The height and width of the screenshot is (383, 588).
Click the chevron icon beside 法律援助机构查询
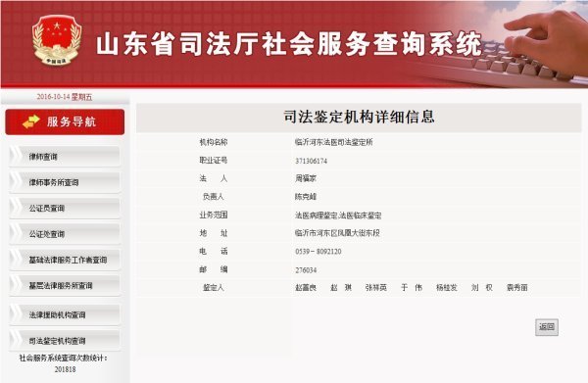pos(16,314)
